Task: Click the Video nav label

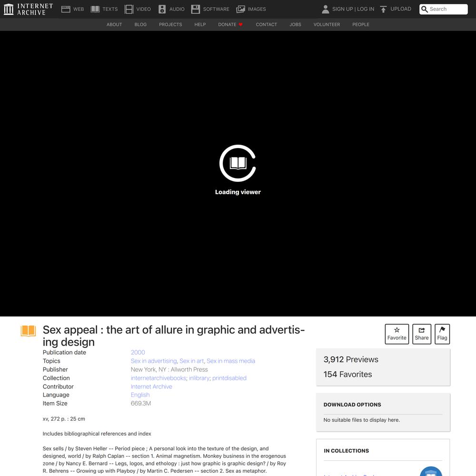Action: [144, 9]
